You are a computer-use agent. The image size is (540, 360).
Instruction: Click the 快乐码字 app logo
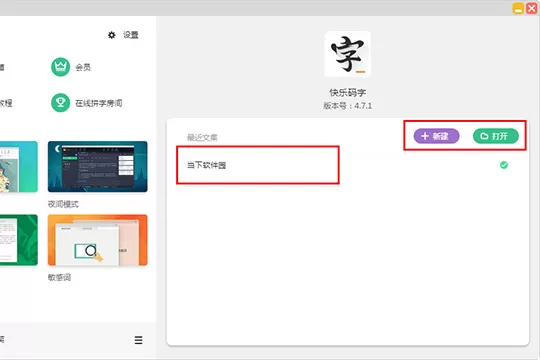coord(347,54)
